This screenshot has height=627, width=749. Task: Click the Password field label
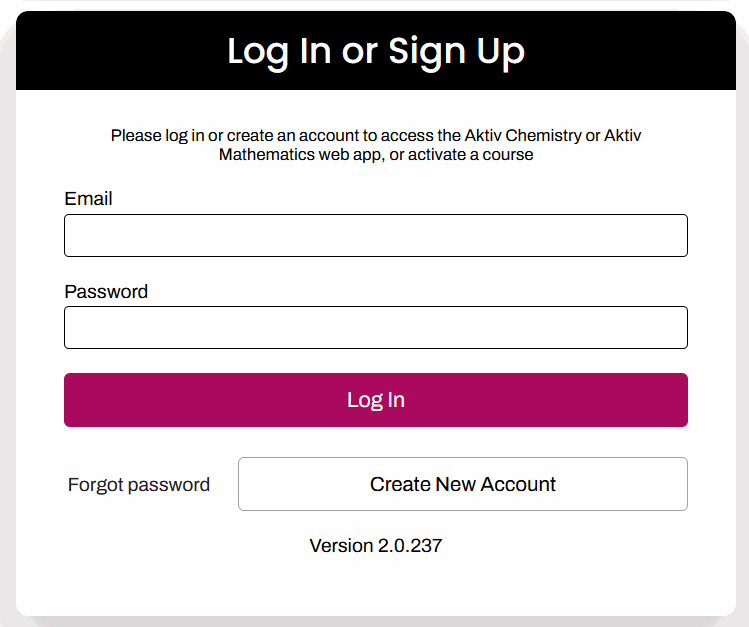[106, 292]
